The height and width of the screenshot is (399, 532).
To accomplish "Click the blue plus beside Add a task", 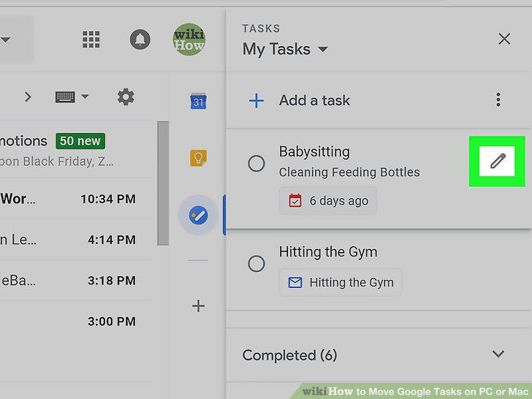I will pos(256,101).
